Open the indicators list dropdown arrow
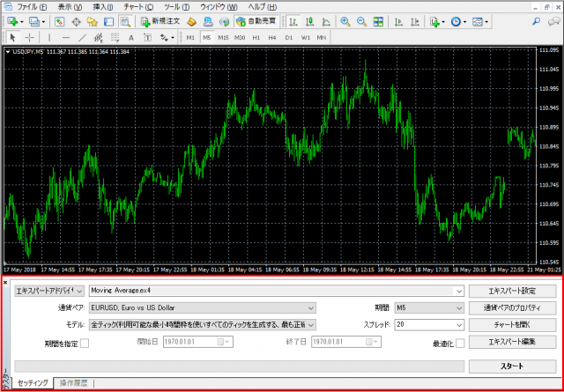The height and width of the screenshot is (392, 564). [443, 22]
